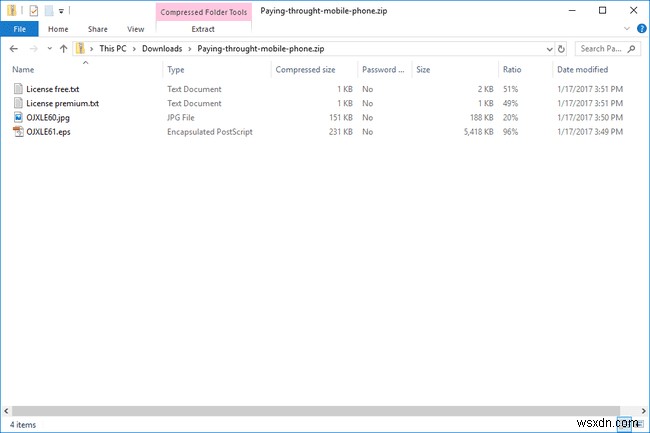This screenshot has width=650, height=433.
Task: Click Downloads in the address path
Action: coord(162,48)
